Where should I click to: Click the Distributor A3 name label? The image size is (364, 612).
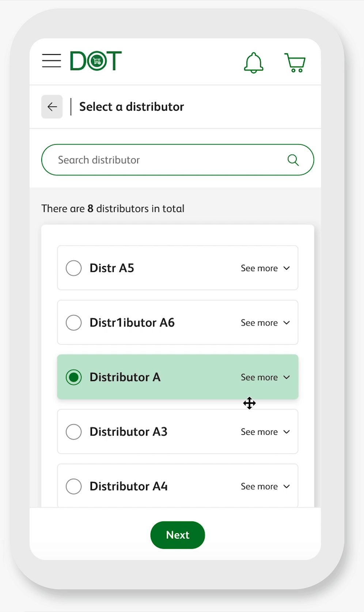click(x=129, y=432)
